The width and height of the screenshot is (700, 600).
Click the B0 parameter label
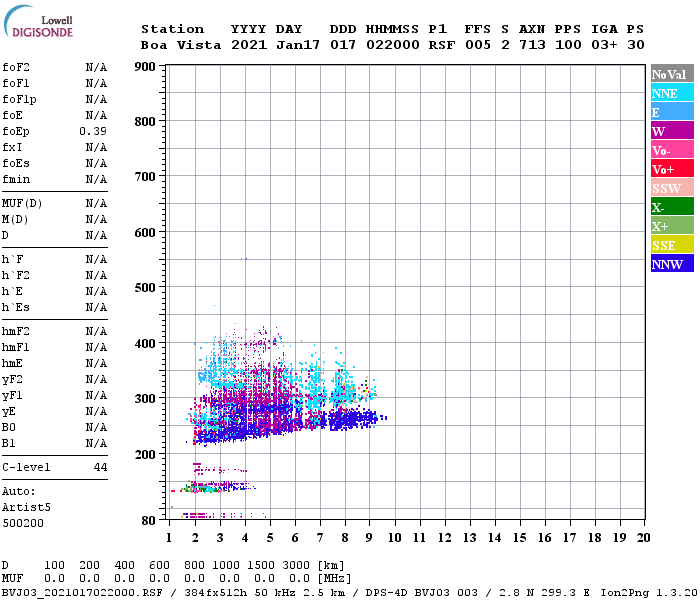point(8,428)
